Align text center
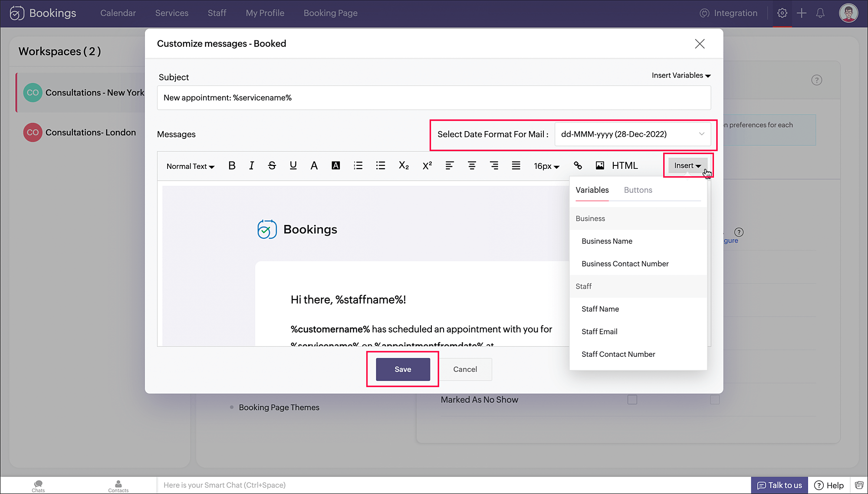 [472, 165]
